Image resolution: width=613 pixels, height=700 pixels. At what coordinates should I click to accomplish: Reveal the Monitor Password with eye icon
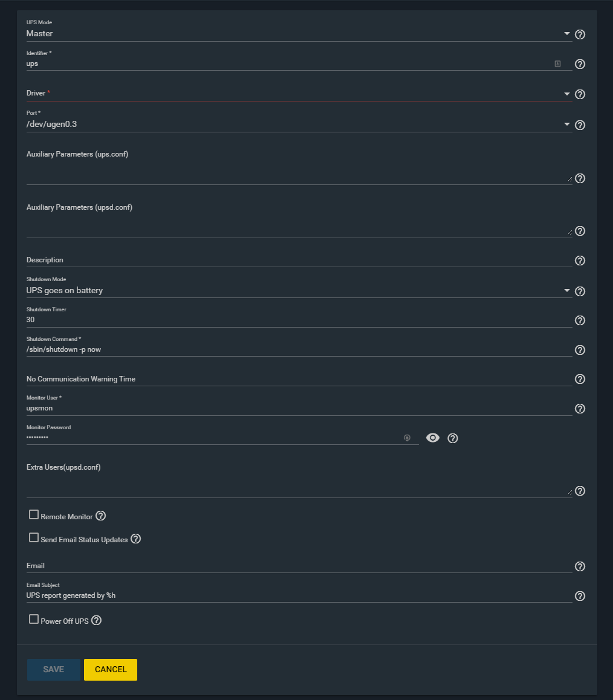point(432,438)
